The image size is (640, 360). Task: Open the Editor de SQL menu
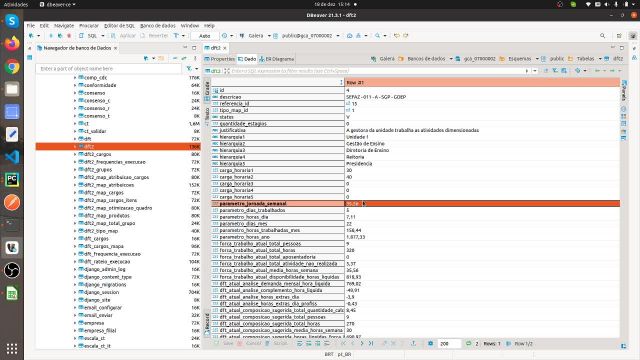tap(119, 25)
